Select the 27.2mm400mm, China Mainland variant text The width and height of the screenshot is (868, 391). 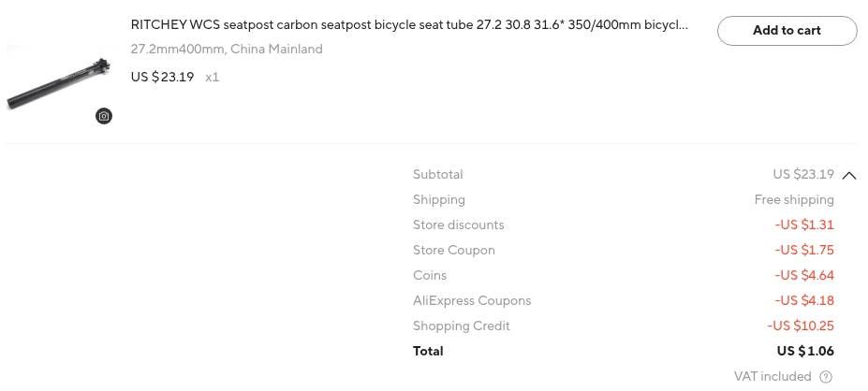(227, 50)
